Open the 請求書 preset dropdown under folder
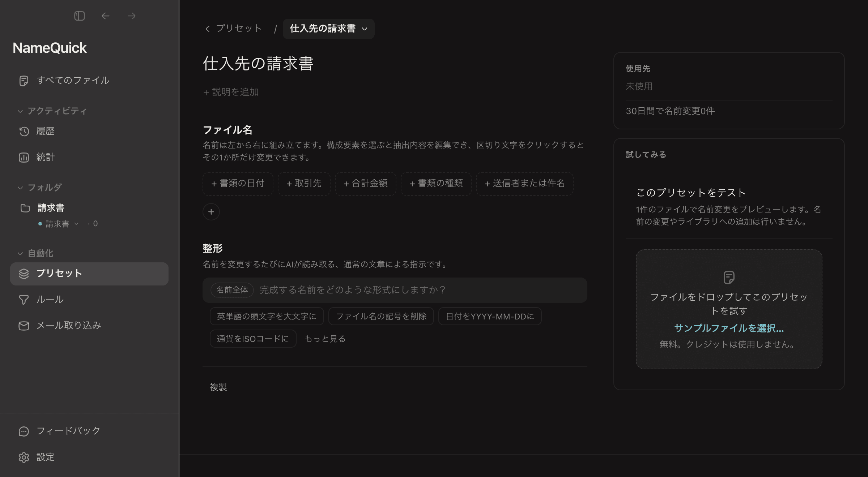The height and width of the screenshot is (477, 868). coord(62,224)
